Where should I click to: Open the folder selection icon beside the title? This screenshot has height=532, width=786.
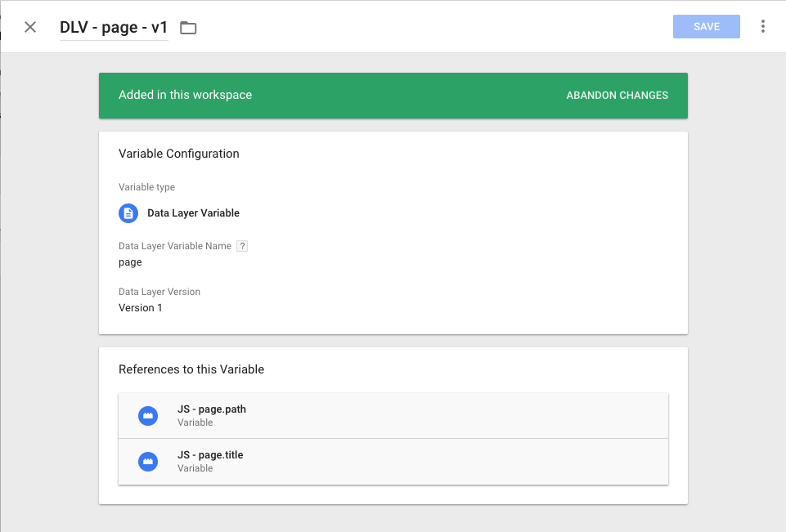pos(188,28)
